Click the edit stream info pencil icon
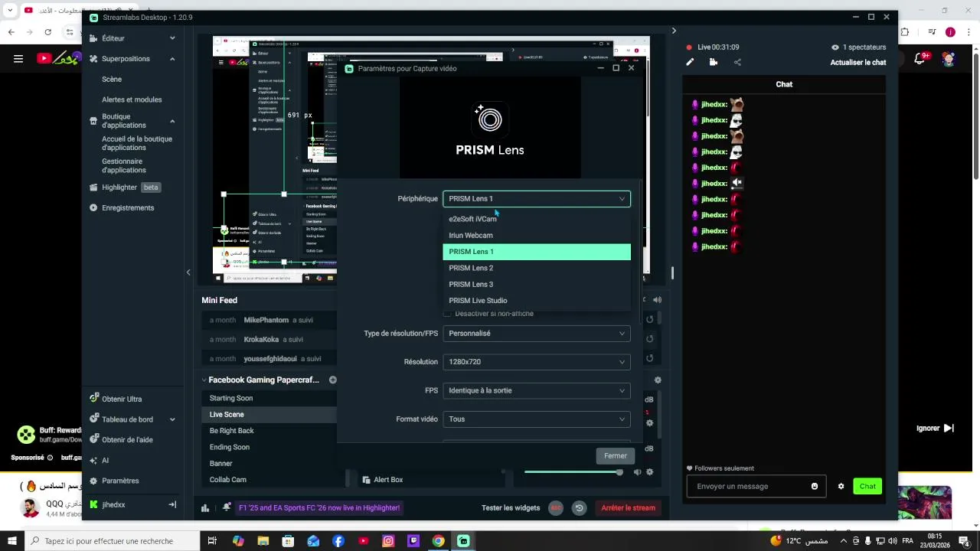 (x=690, y=63)
